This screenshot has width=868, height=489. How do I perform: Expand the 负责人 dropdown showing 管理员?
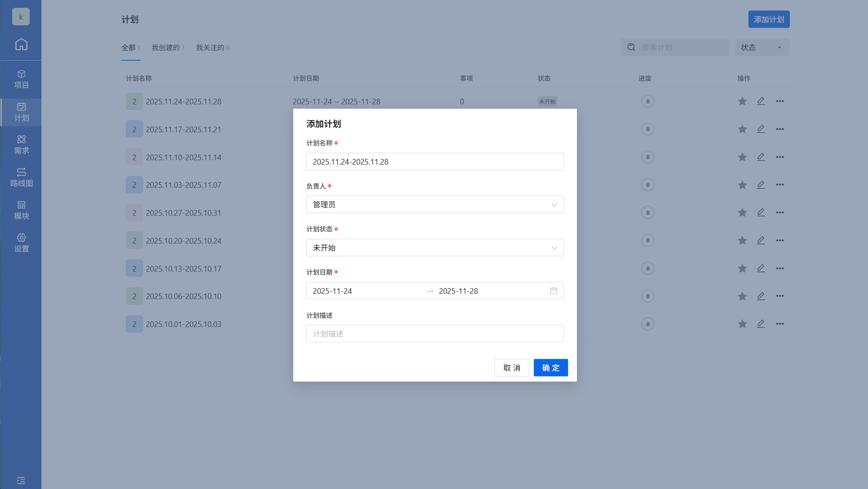(435, 205)
